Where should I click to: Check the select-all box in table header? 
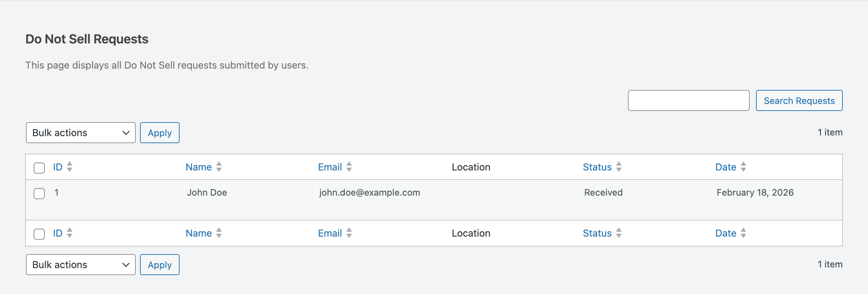tap(39, 168)
